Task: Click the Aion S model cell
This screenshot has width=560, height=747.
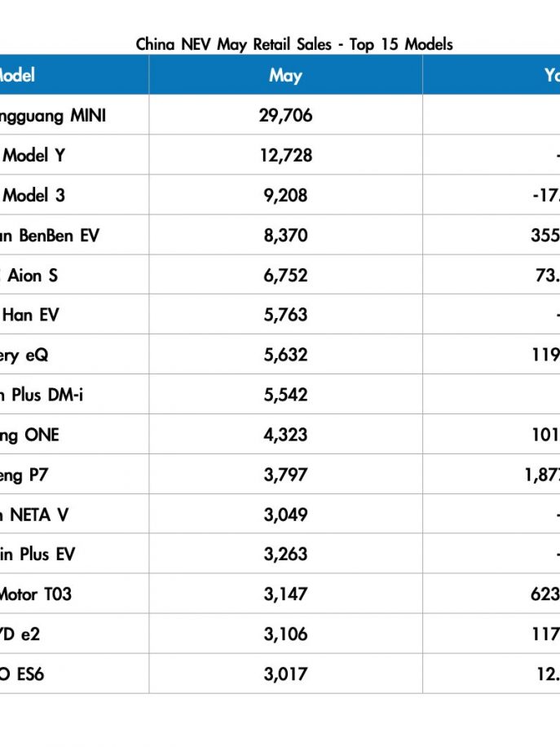Action: pos(74,275)
